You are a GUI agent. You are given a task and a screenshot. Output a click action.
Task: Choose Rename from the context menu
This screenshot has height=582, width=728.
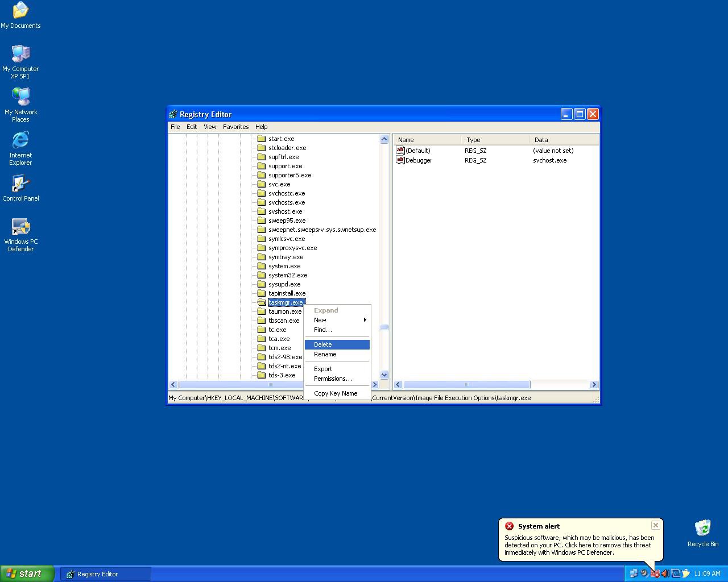325,354
